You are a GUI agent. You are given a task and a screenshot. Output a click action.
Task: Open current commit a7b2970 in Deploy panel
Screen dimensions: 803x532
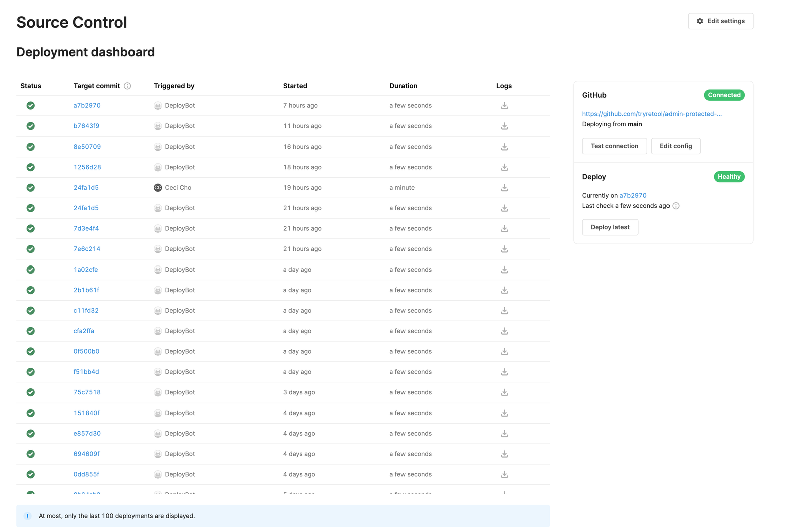click(633, 196)
